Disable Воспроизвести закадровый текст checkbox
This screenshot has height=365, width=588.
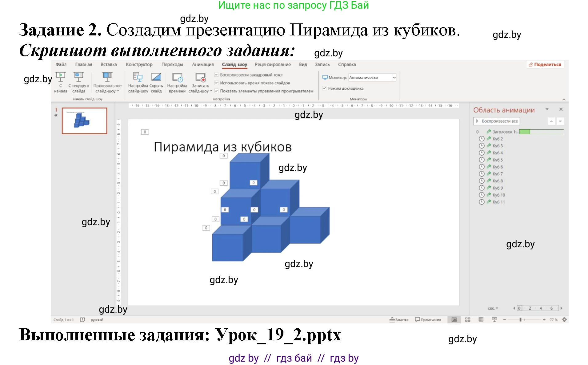216,75
